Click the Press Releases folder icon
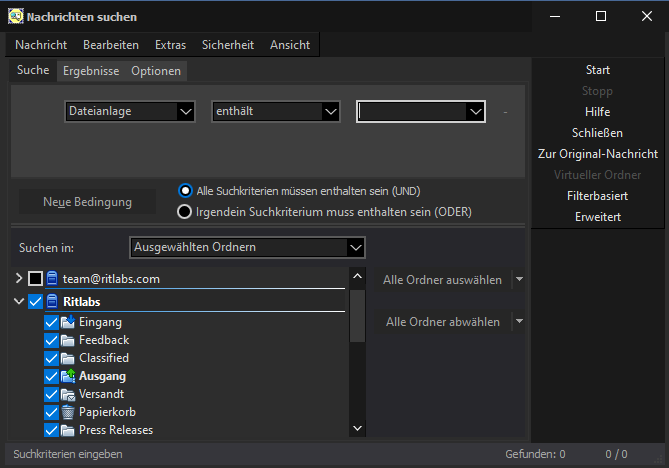The image size is (669, 468). click(x=68, y=430)
